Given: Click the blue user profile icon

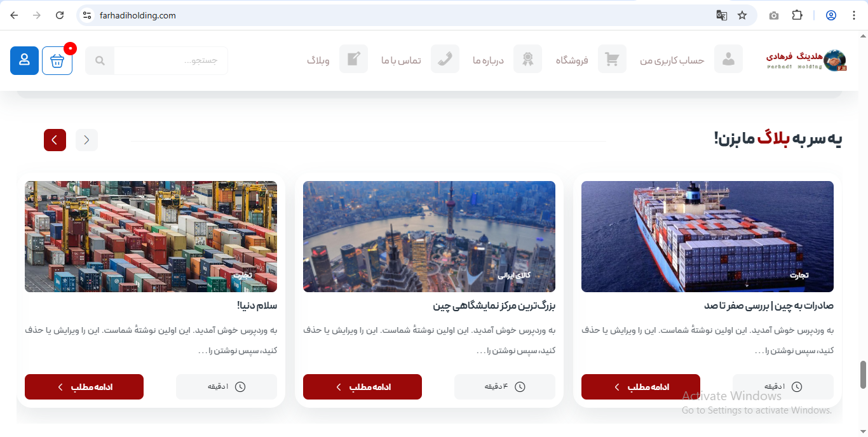Looking at the screenshot, I should tap(24, 60).
